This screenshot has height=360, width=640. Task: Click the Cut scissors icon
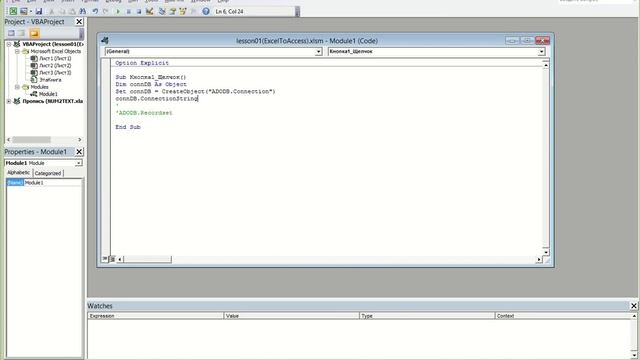tap(52, 11)
